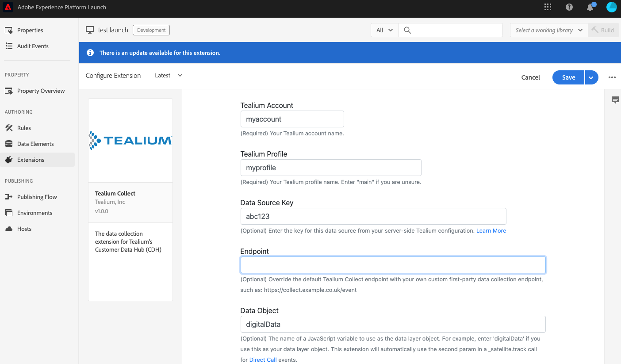Click the Development tag beside test launch

pos(151,30)
